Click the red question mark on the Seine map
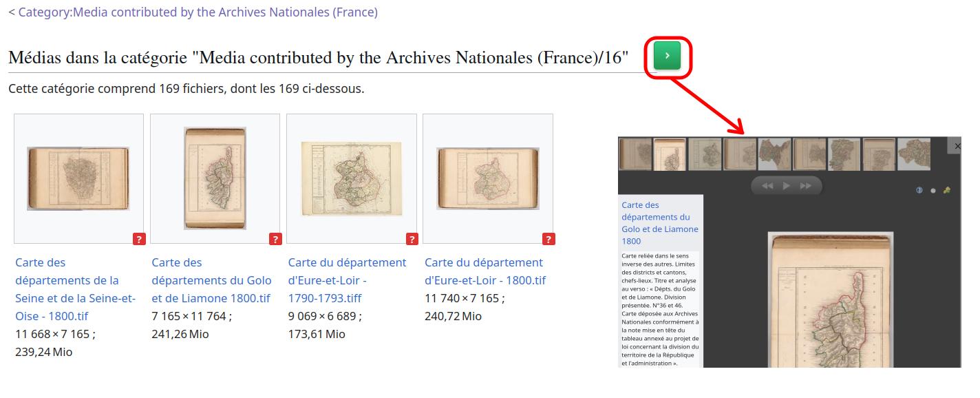Image resolution: width=980 pixels, height=398 pixels. point(139,239)
